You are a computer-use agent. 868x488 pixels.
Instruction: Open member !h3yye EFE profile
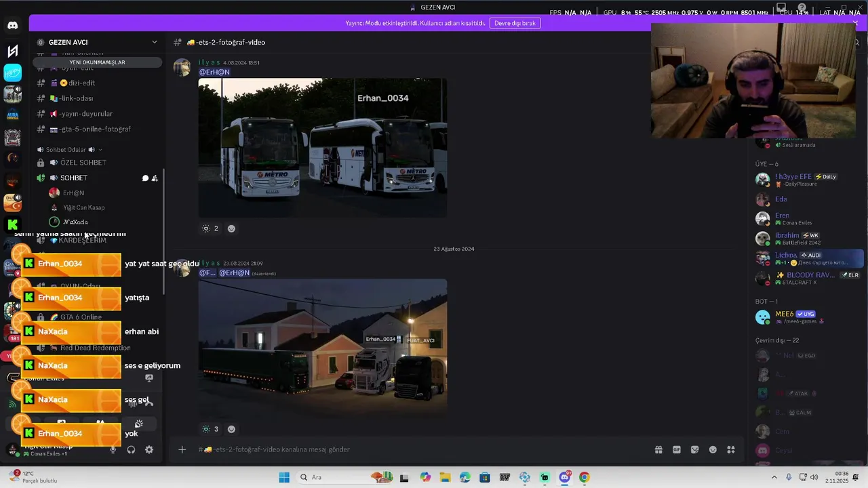(808, 180)
